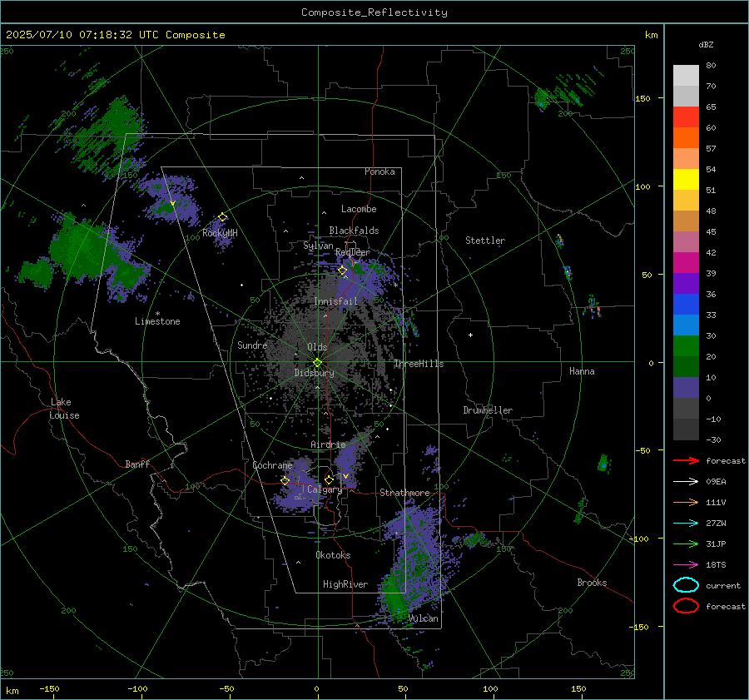Image resolution: width=749 pixels, height=700 pixels.
Task: Click the red forecast arrow in legend
Action: point(686,460)
